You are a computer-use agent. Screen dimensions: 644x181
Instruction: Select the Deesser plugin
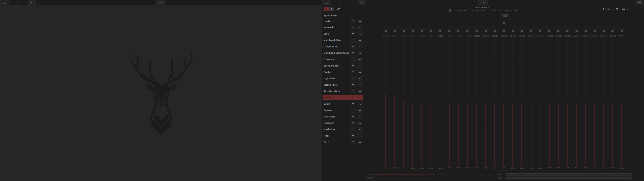[x=328, y=110]
